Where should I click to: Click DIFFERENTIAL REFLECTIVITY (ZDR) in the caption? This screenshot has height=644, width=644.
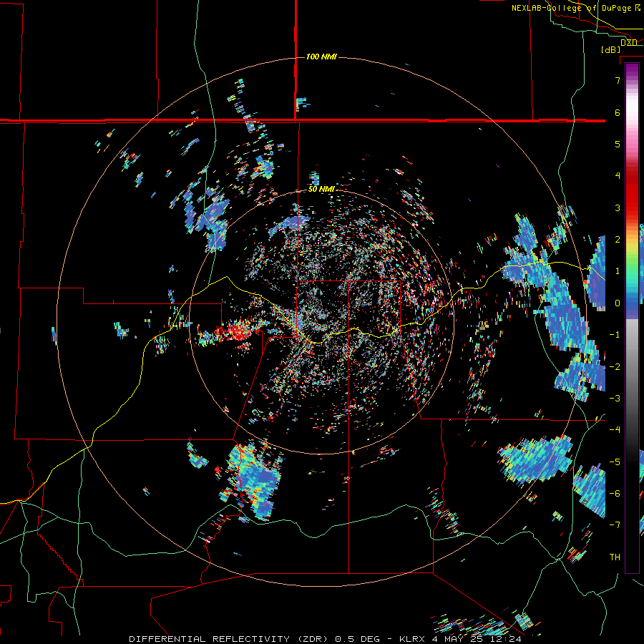[x=230, y=639]
